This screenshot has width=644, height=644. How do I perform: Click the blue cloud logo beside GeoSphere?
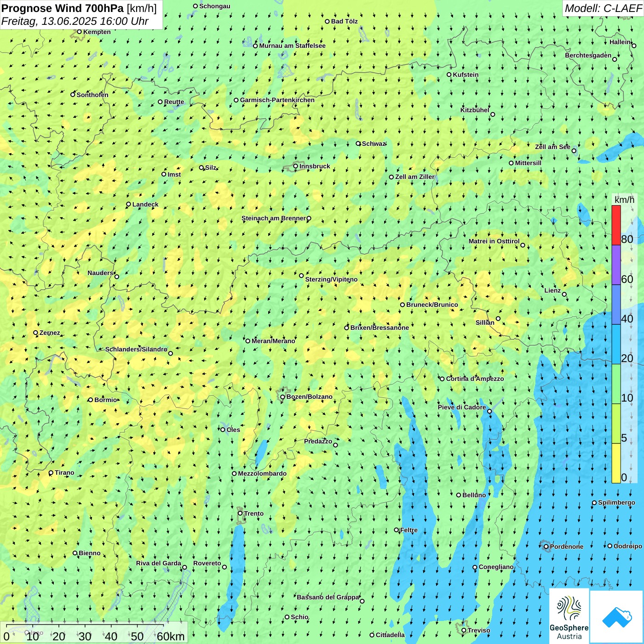tap(617, 617)
